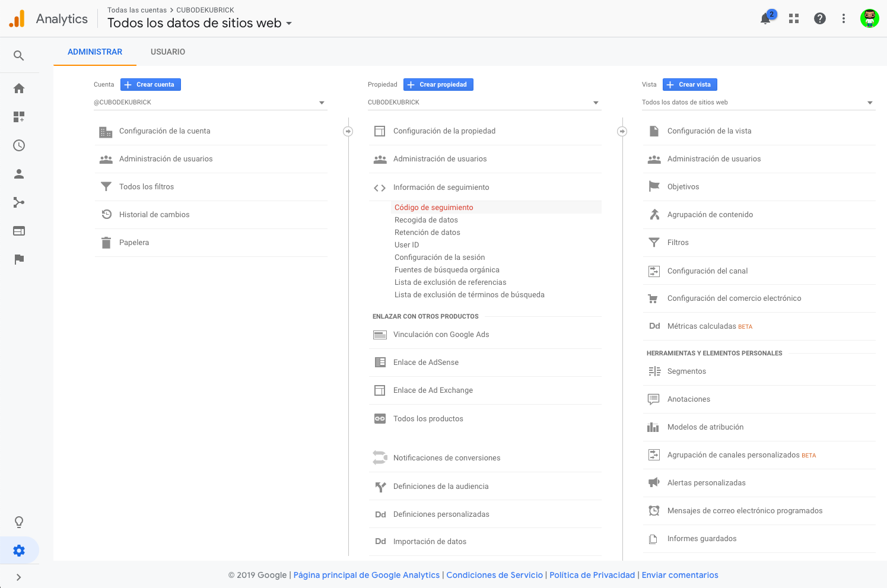Image resolution: width=887 pixels, height=588 pixels.
Task: Open the view selector dropdown in header
Action: click(x=199, y=23)
